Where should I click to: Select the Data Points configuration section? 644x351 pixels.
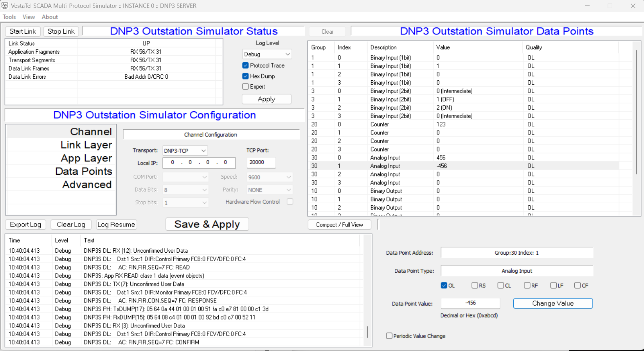tap(83, 171)
